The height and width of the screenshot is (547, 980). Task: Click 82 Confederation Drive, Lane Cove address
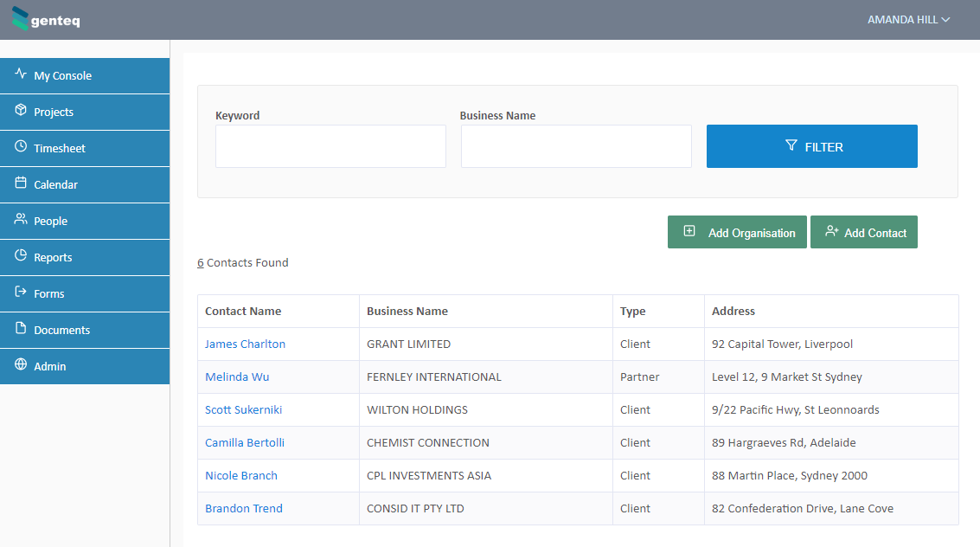[803, 508]
